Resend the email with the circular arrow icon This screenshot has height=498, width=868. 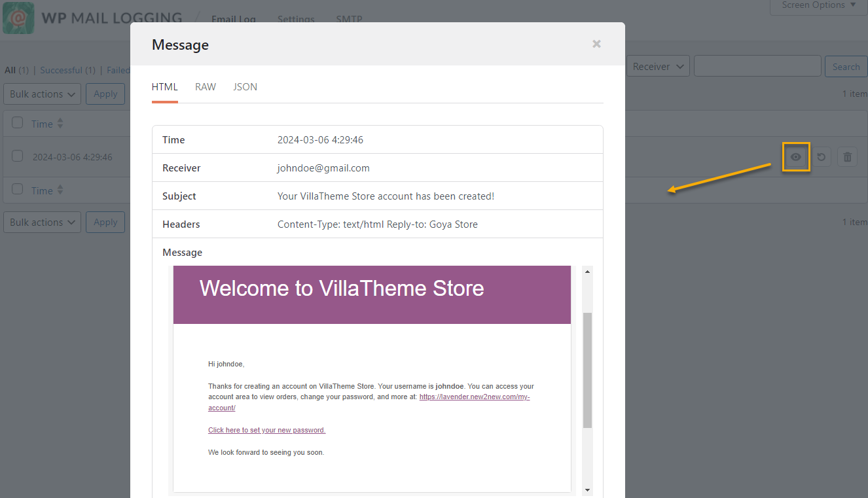pyautogui.click(x=822, y=157)
